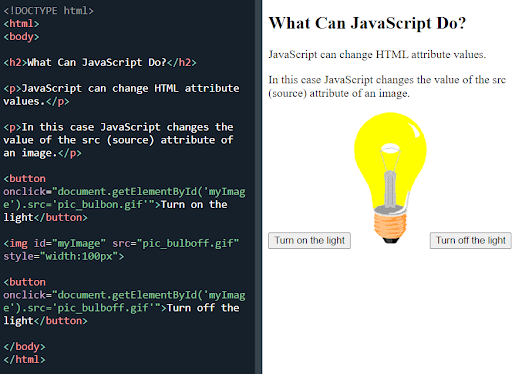Click the preview paragraph about the src attribute
The height and width of the screenshot is (374, 512).
[x=387, y=86]
